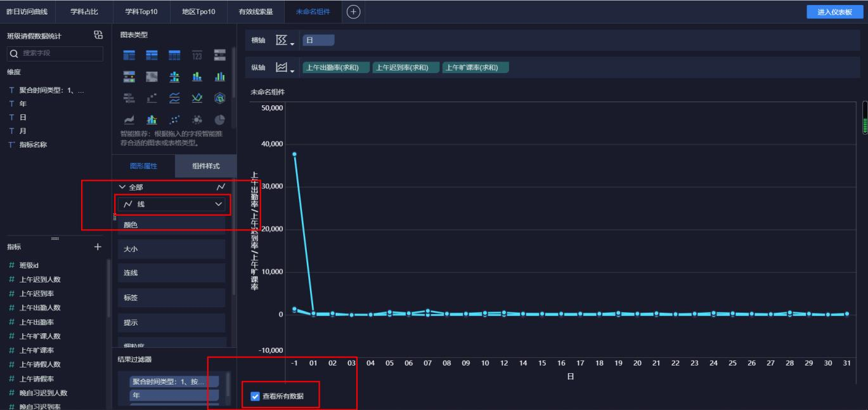Viewport: 868px width, 410px height.
Task: Select the 未命名组件 tab
Action: point(312,11)
